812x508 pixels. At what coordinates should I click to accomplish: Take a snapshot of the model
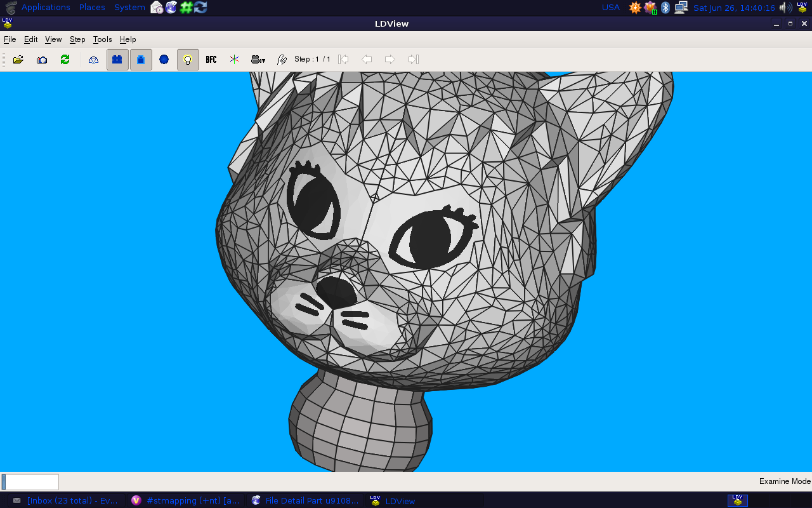point(41,59)
